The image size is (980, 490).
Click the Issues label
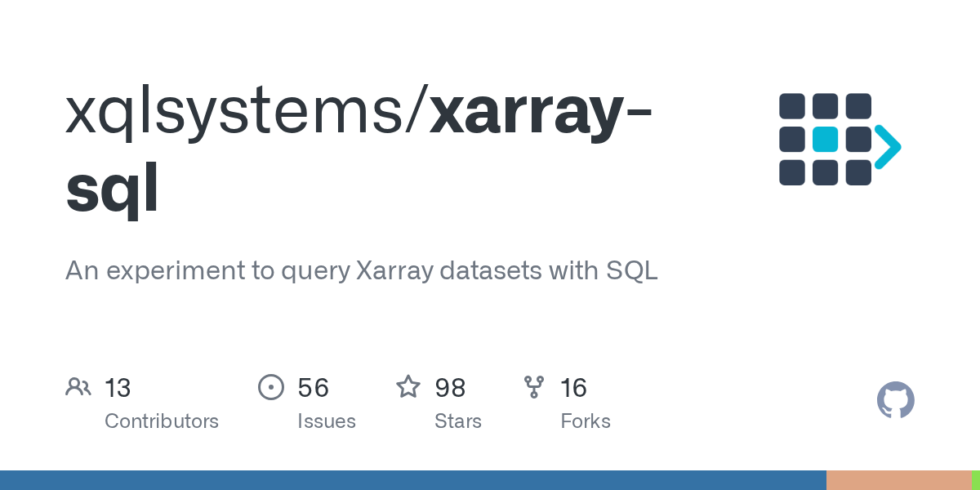pyautogui.click(x=327, y=421)
